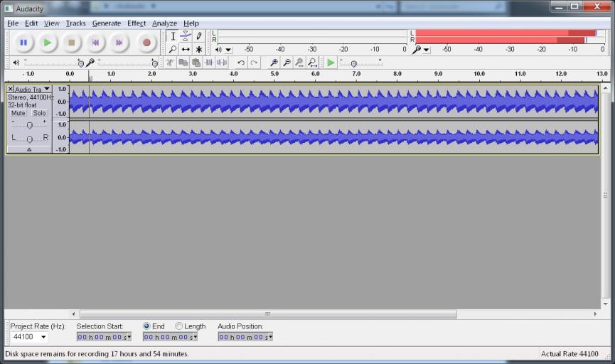The height and width of the screenshot is (364, 615).
Task: Click the Selection Start time field
Action: point(103,337)
